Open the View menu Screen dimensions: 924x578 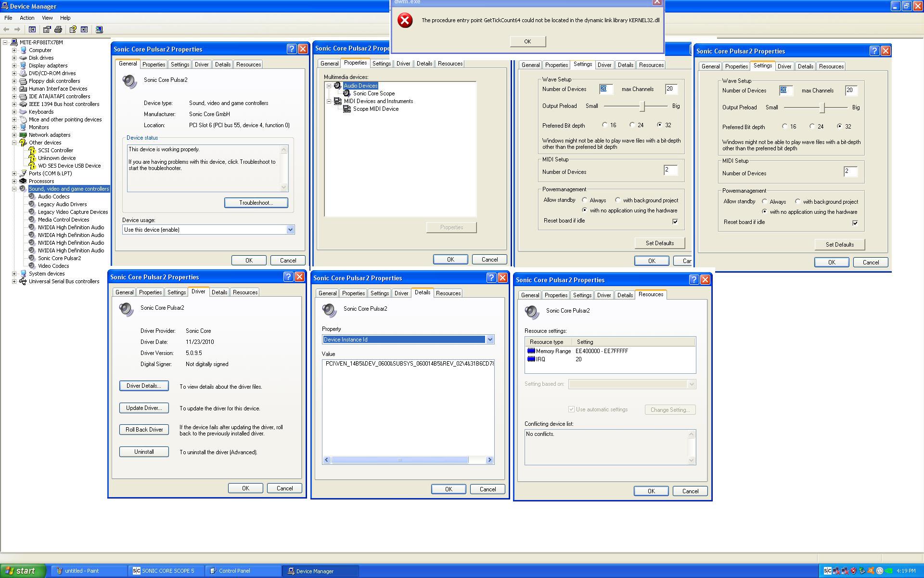tap(47, 18)
